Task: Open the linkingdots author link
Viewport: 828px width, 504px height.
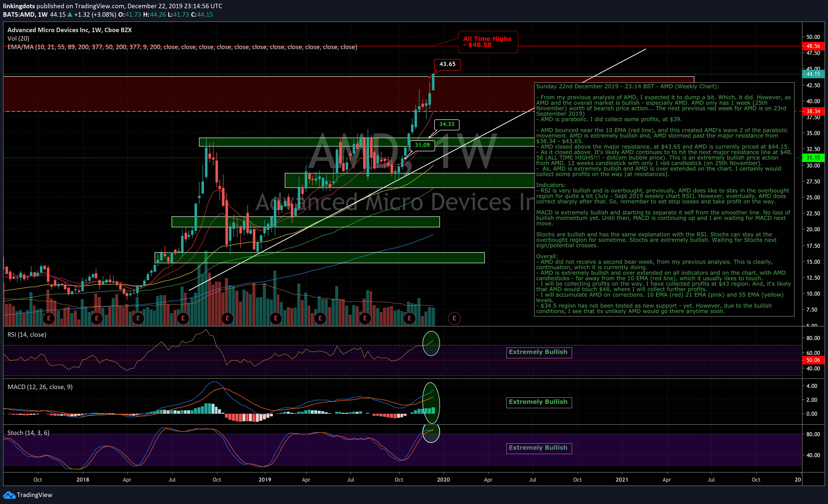Action: 19,6
